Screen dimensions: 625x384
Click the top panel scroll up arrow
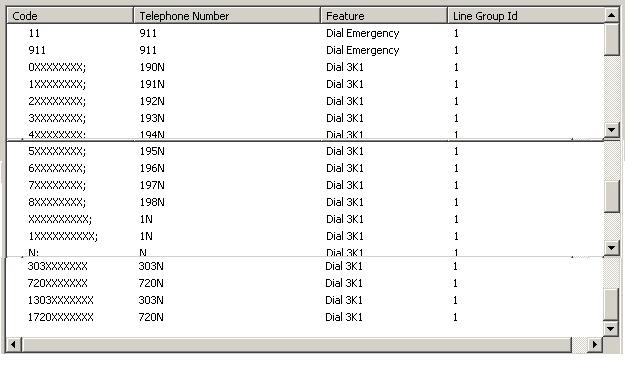[611, 16]
